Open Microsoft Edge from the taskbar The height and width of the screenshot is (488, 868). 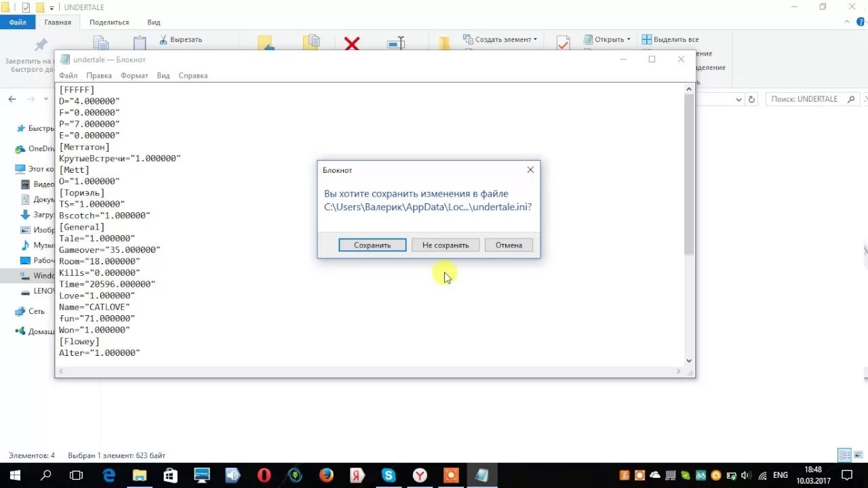(x=108, y=475)
